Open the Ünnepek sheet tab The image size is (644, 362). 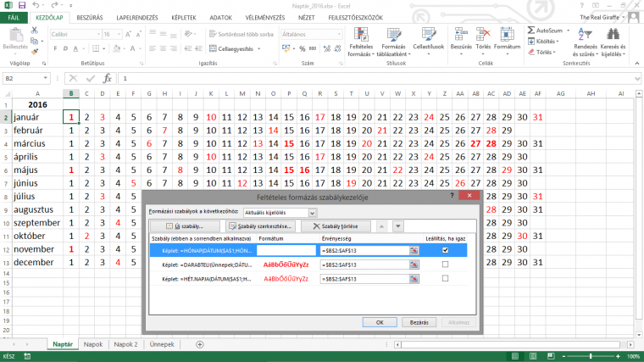[162, 344]
